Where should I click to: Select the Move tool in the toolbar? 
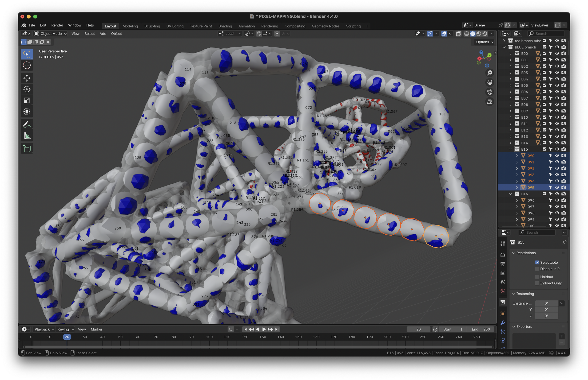(27, 78)
